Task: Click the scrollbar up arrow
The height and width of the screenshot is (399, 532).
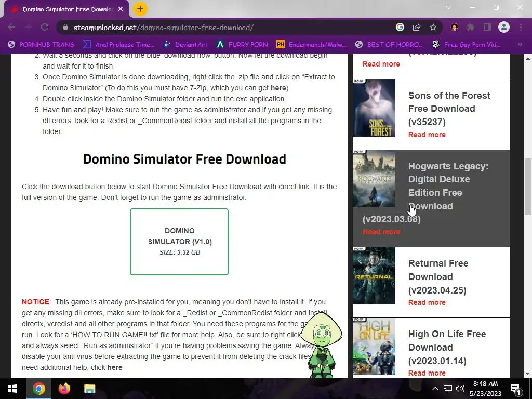Action: click(x=528, y=59)
